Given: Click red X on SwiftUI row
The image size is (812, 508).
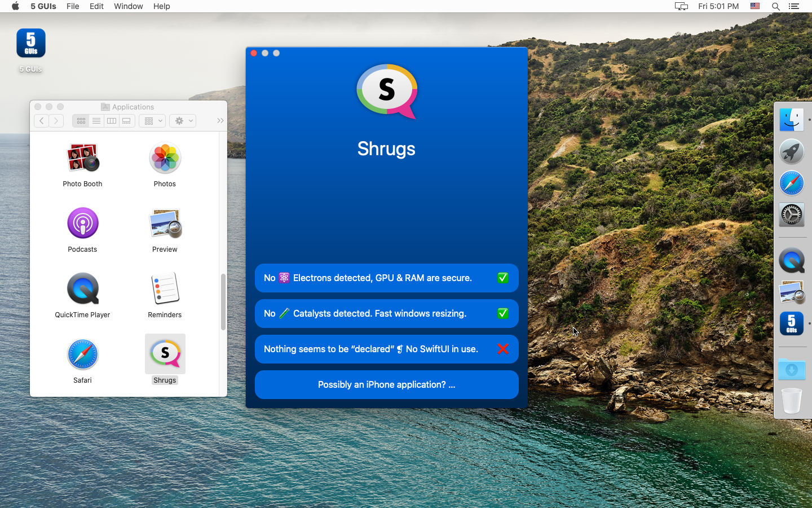Looking at the screenshot, I should click(x=502, y=349).
